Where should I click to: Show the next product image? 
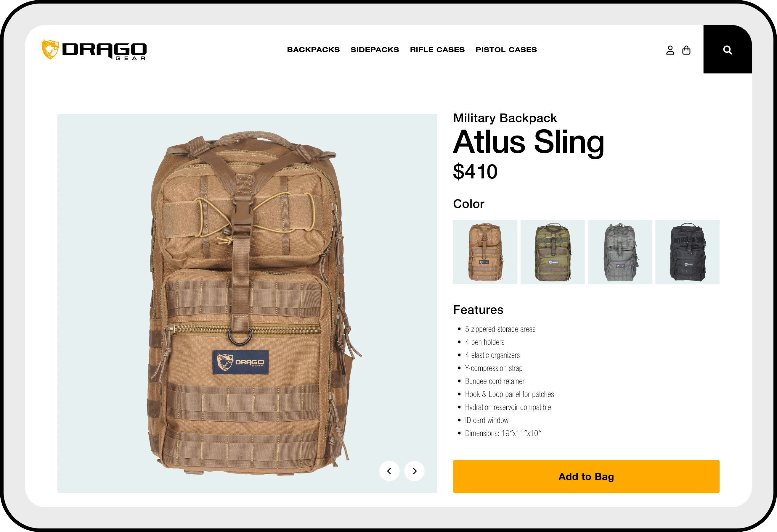pyautogui.click(x=414, y=471)
